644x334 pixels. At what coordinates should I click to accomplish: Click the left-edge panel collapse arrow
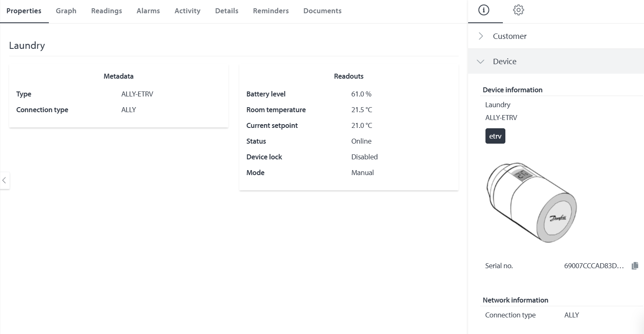coord(5,180)
